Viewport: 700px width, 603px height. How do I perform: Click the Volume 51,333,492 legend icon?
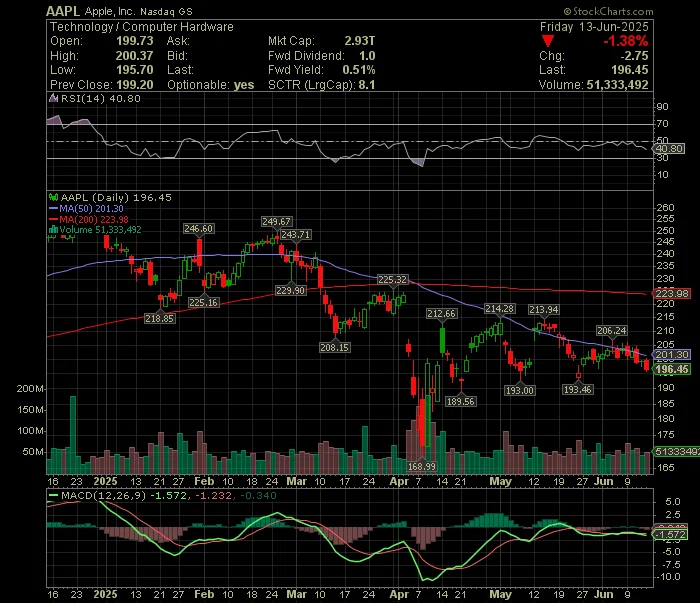tap(53, 229)
